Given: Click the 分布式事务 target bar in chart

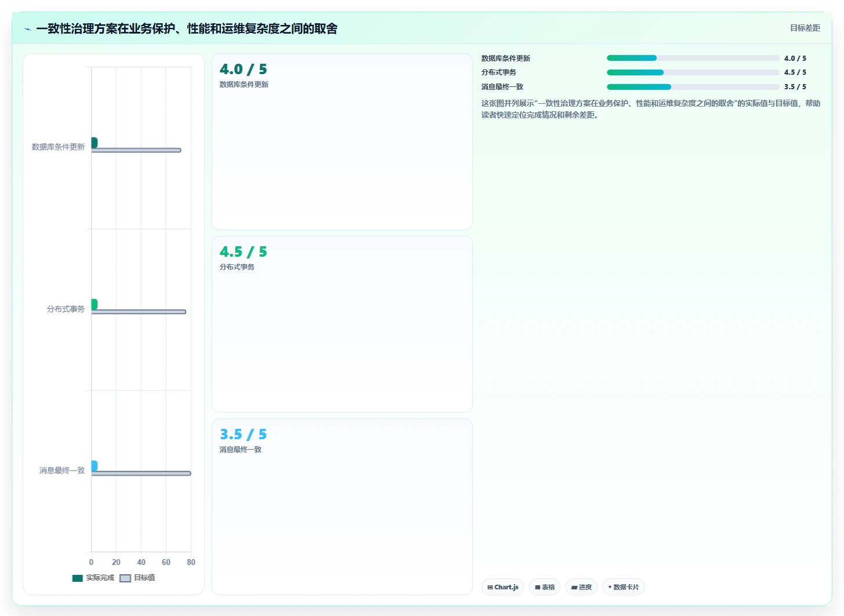Looking at the screenshot, I should 139,312.
